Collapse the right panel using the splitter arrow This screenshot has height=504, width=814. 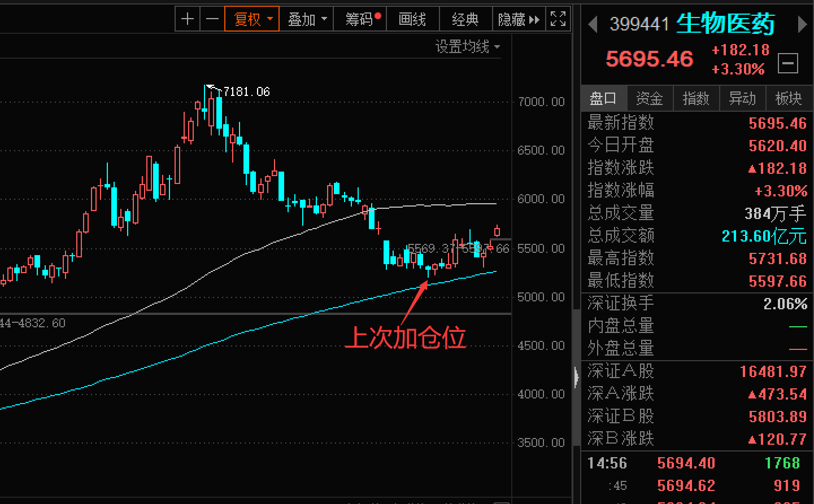tap(576, 376)
